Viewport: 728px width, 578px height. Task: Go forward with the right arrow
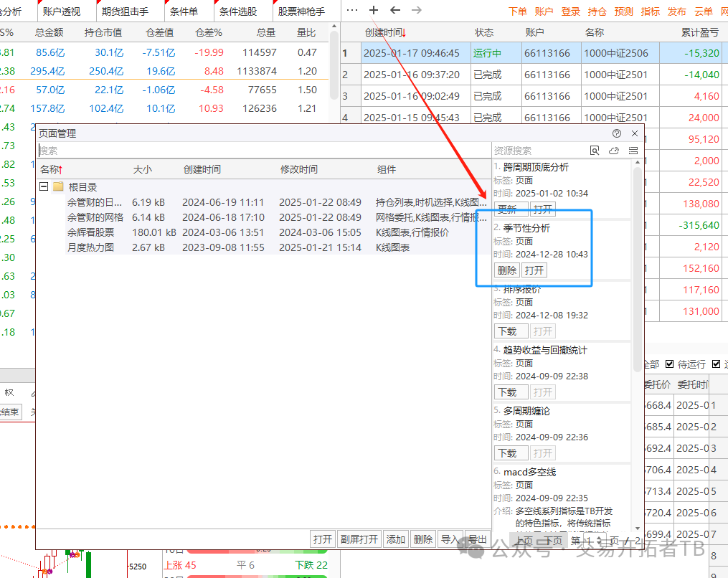[x=417, y=10]
